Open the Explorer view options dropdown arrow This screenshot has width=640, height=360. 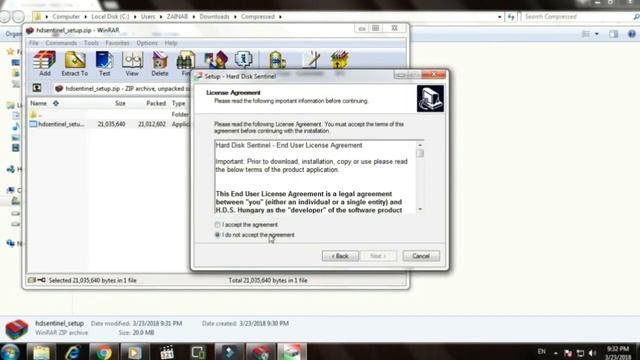tap(597, 34)
